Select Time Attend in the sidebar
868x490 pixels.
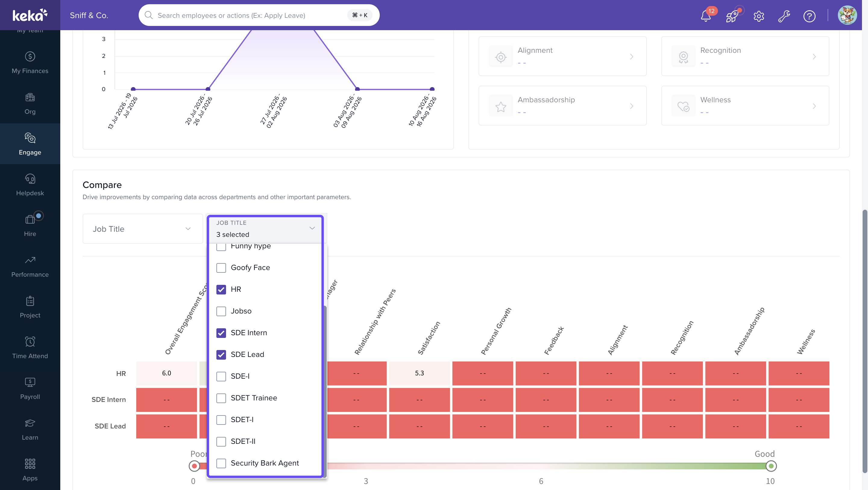pyautogui.click(x=30, y=348)
